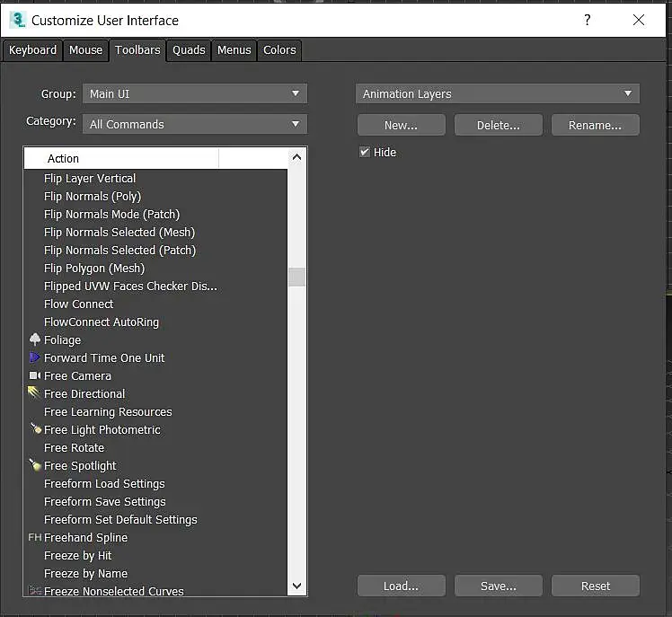Click the Free Spotlight icon

35,465
